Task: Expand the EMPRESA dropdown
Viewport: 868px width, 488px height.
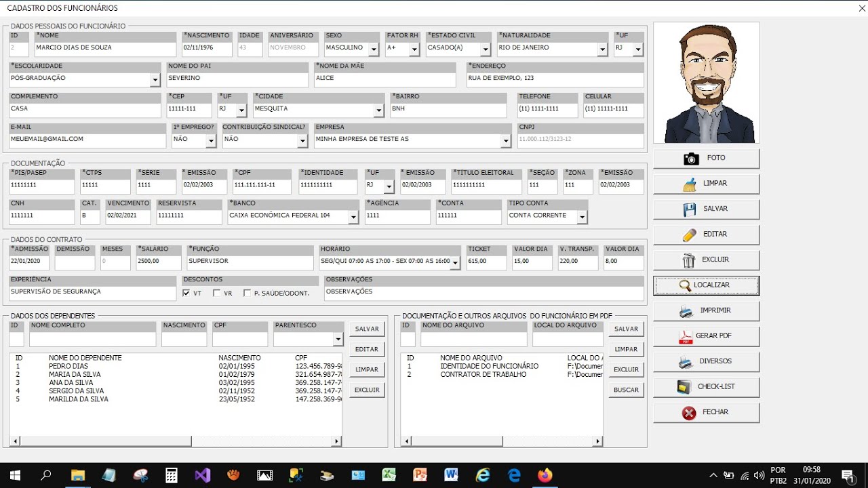Action: [x=506, y=141]
